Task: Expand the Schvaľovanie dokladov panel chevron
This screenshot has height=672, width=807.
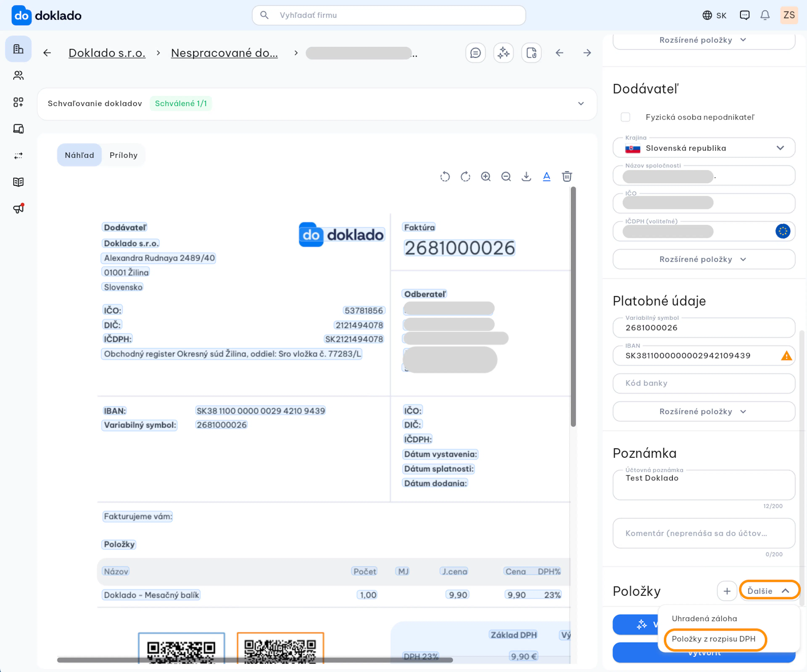Action: [x=581, y=104]
